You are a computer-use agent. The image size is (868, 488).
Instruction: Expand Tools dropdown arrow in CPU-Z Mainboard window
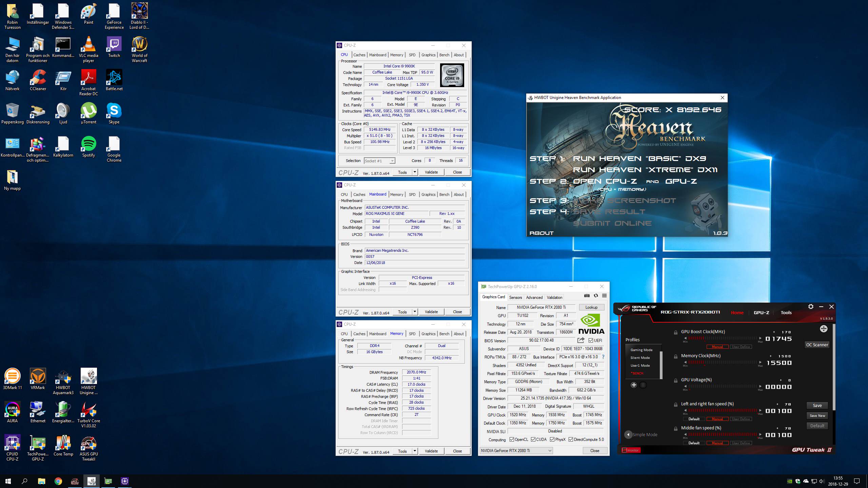tap(414, 312)
